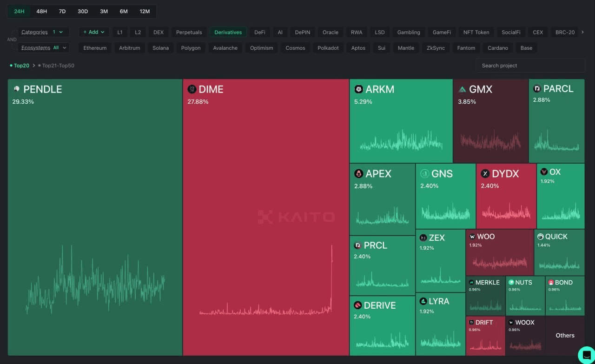Select the 24H timeframe
595x364 pixels.
click(x=19, y=11)
